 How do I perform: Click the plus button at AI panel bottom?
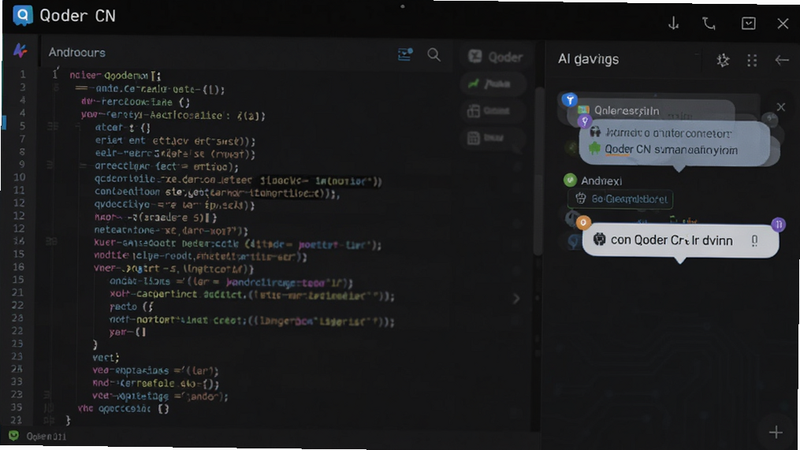click(776, 432)
